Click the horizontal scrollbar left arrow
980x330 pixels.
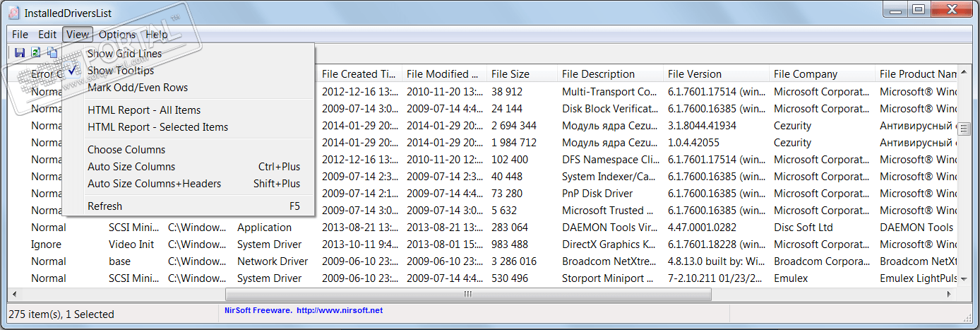pos(13,293)
